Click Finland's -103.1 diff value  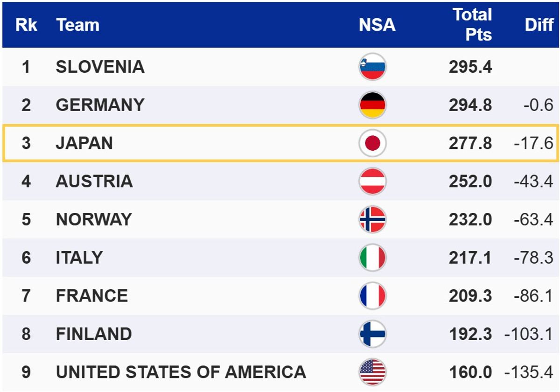pyautogui.click(x=529, y=334)
